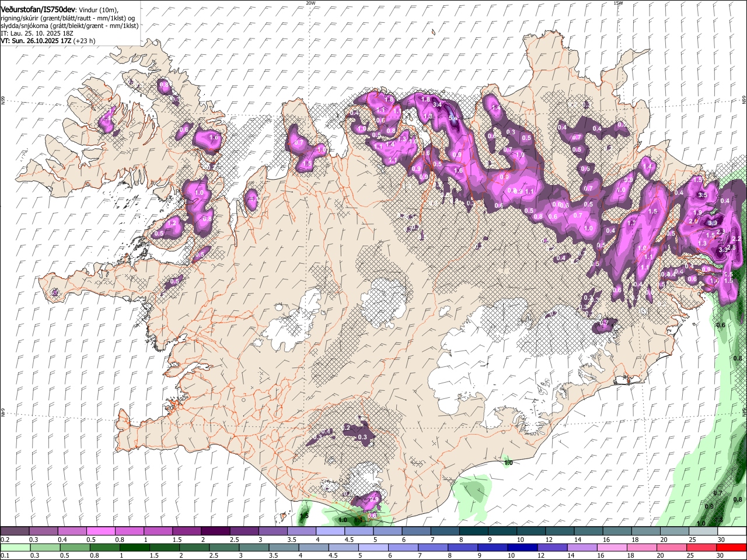747x560 pixels.
Task: Click the 3.3 snowfall value in the east
Action: (723, 249)
